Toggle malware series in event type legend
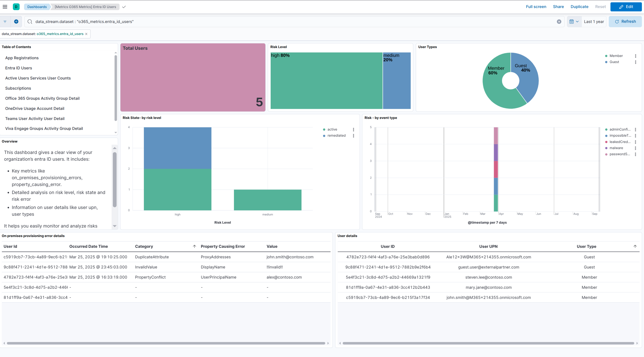This screenshot has width=644, height=357. coord(616,148)
